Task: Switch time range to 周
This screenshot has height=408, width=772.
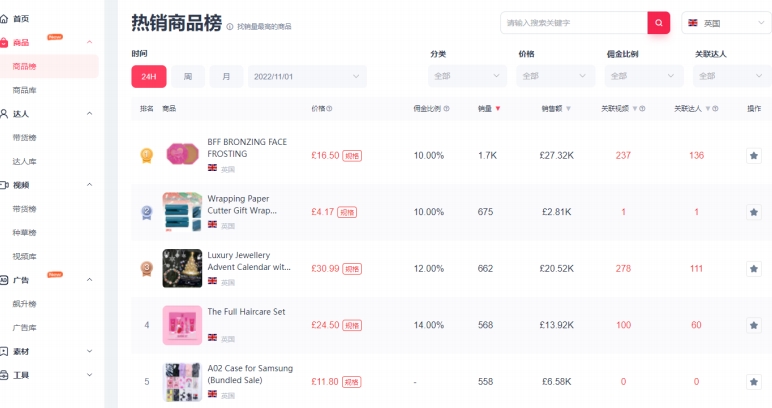Action: [188, 76]
